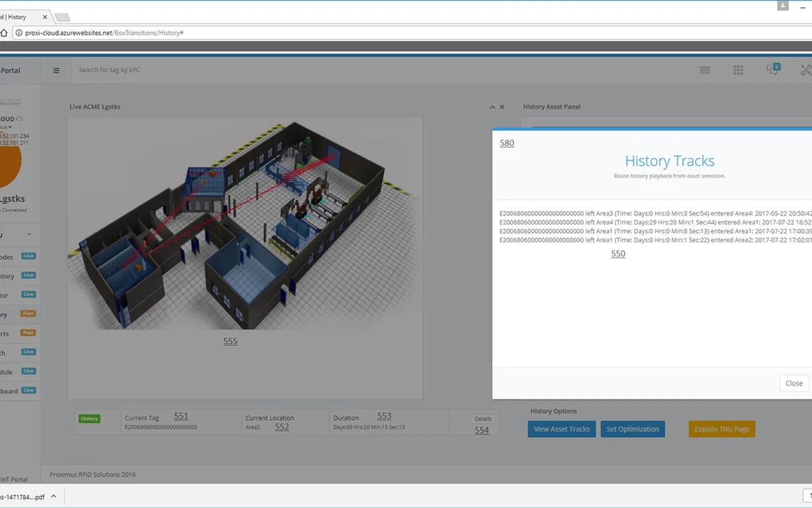Open the sidebar item ending in "board"
Screen dimensions: 812x508
click(18, 391)
